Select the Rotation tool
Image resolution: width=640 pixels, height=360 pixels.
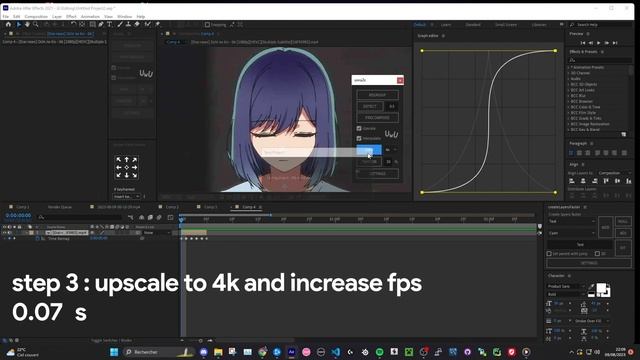click(x=73, y=24)
